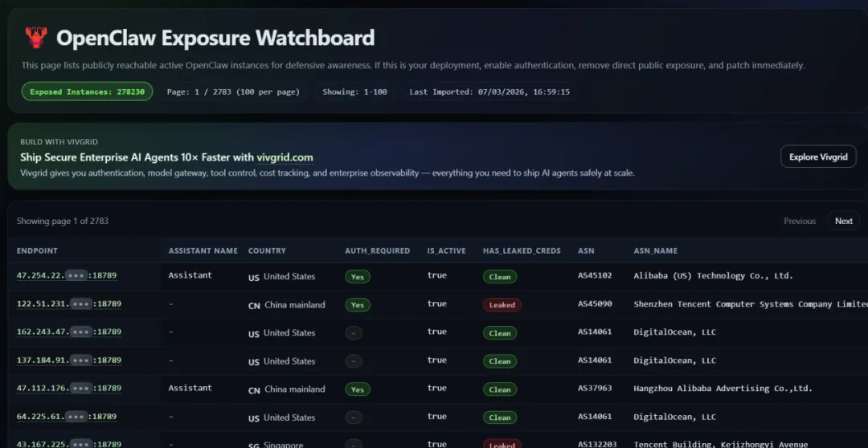868x448 pixels.
Task: Click the Clean badge in the Alibaba US row
Action: point(500,276)
